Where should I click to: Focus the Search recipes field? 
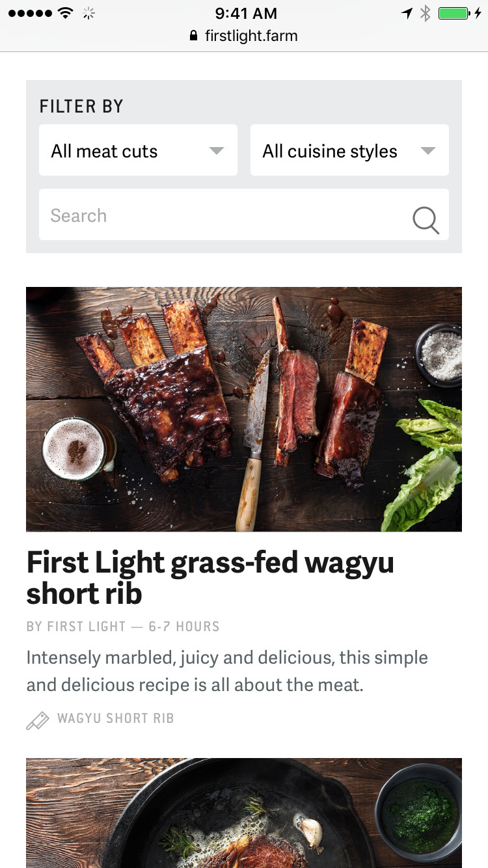click(221, 215)
